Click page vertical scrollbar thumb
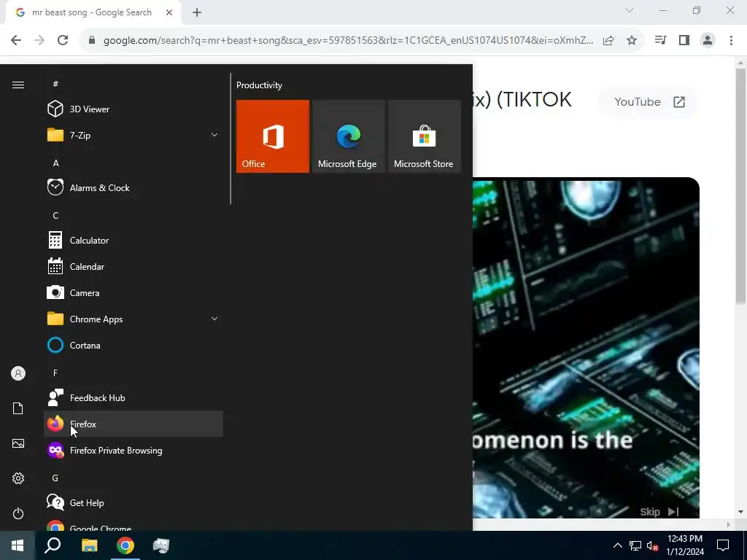747x560 pixels. tap(740, 185)
